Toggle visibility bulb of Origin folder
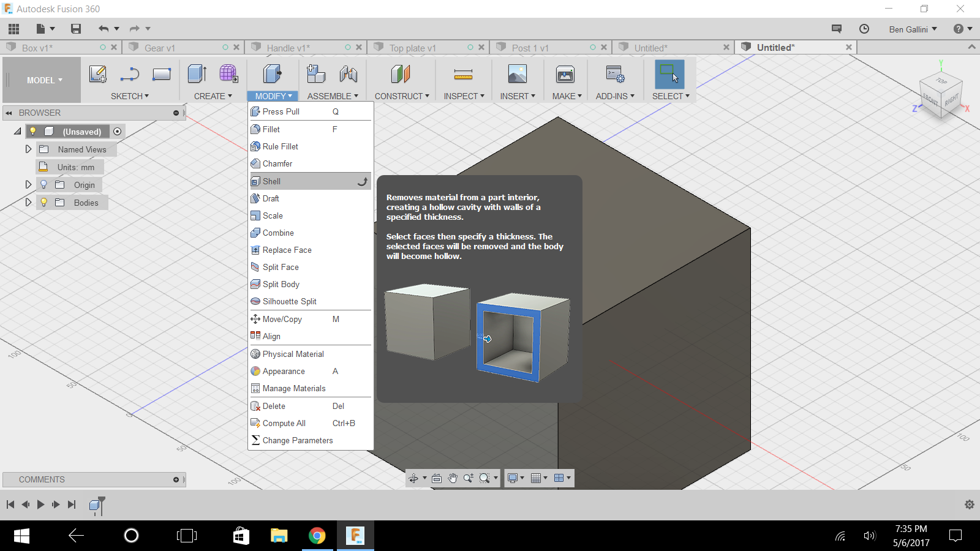Image resolution: width=980 pixels, height=551 pixels. click(x=43, y=184)
